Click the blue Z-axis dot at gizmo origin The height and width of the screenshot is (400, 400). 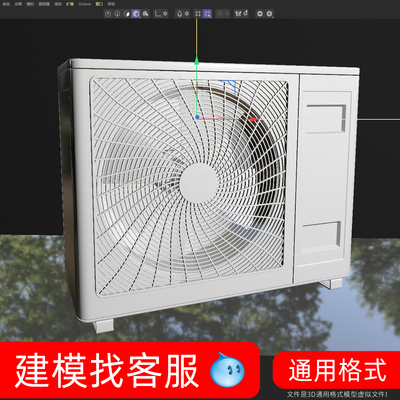point(197,117)
